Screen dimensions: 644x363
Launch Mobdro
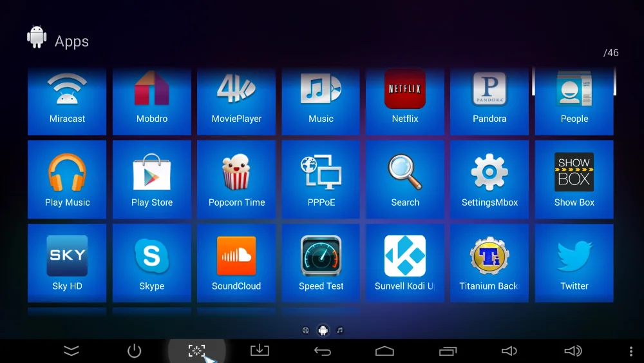click(x=151, y=101)
